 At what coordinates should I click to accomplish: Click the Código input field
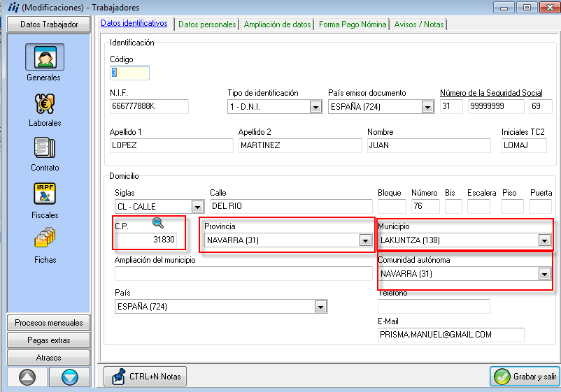pyautogui.click(x=129, y=73)
